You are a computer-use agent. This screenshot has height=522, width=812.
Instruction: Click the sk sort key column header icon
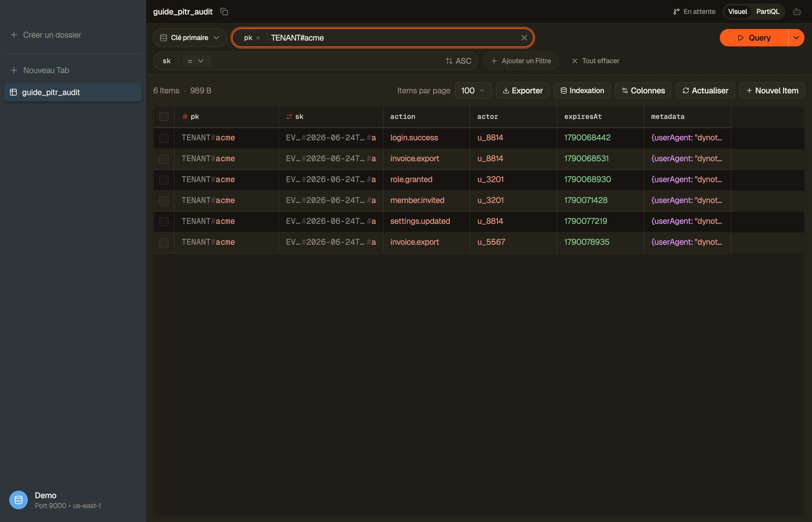tap(289, 117)
